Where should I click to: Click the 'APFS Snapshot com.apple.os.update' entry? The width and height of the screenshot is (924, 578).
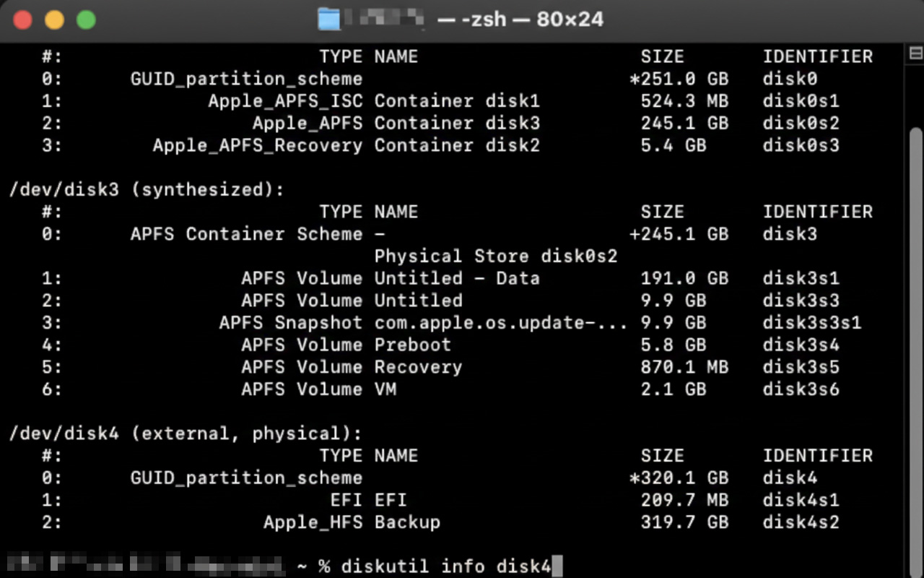419,323
